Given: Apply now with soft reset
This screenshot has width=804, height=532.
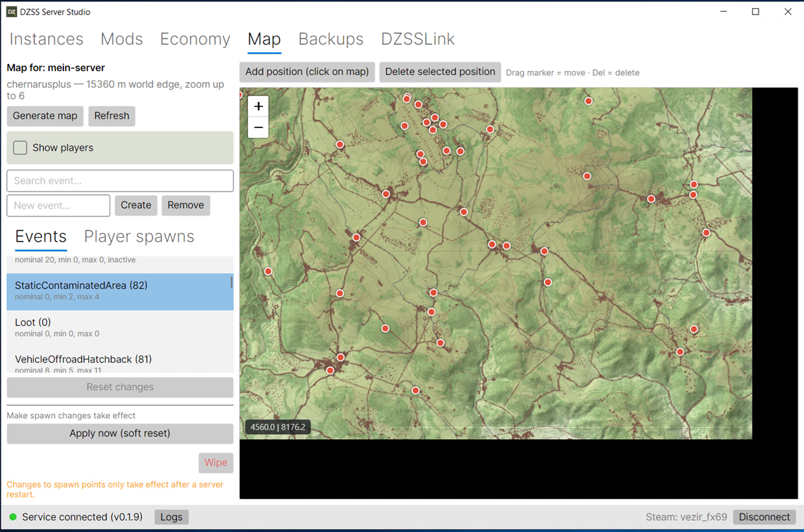Looking at the screenshot, I should coord(120,433).
